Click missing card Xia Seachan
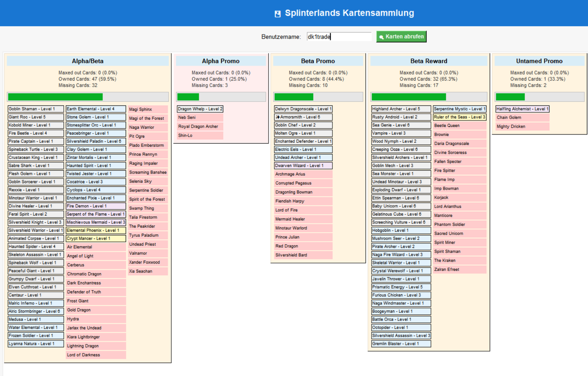Viewport: 588px width, 376px height. coord(148,271)
